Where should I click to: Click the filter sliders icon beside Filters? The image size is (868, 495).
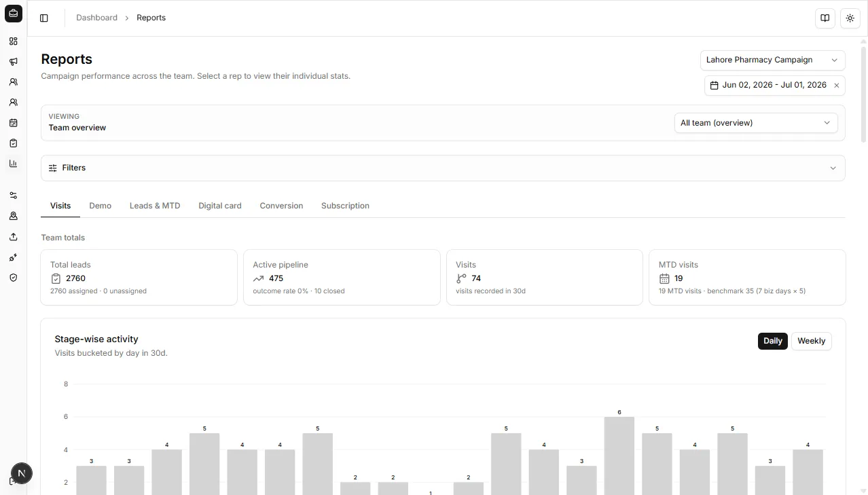pyautogui.click(x=53, y=168)
